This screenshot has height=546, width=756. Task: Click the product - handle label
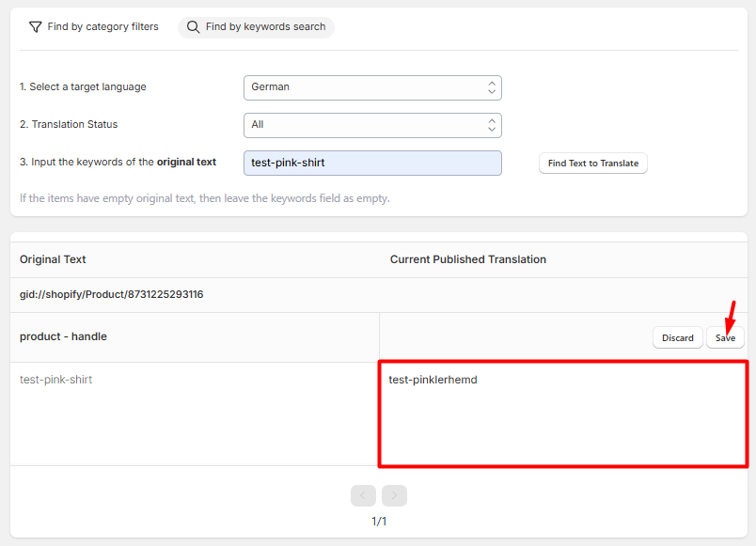tap(63, 336)
